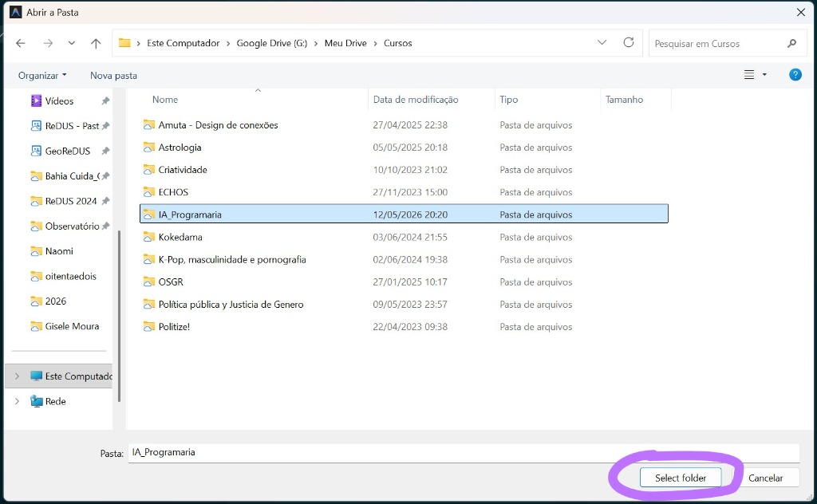Select the Kokedama folder
This screenshot has height=504, width=817.
click(x=180, y=237)
